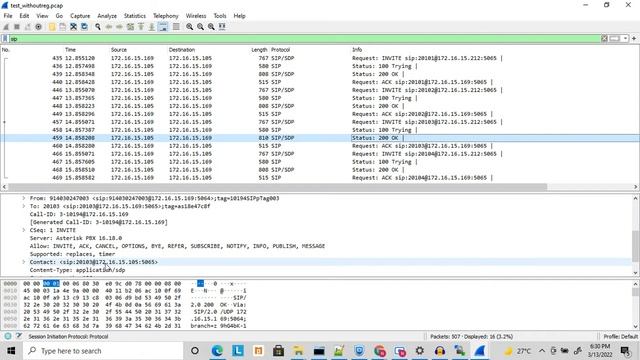Toggle auto-scroll during live capture

click(162, 27)
